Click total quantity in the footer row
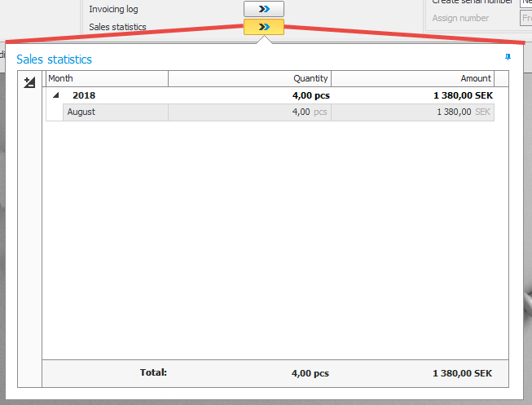Screen dimensions: 532x405 (x=310, y=373)
